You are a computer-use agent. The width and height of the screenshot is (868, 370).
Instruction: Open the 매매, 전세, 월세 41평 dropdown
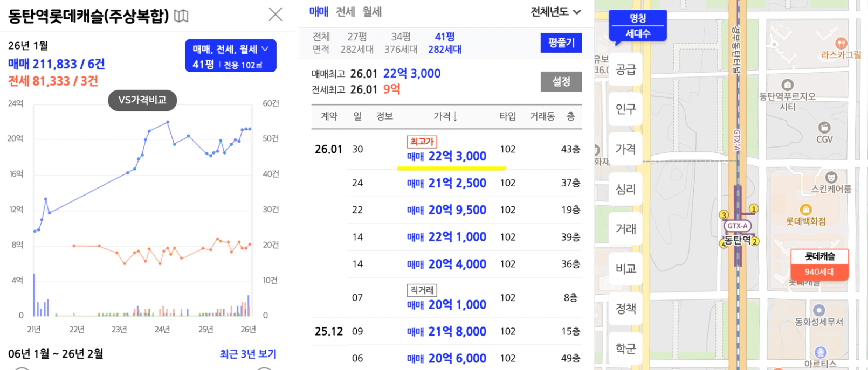coord(230,55)
